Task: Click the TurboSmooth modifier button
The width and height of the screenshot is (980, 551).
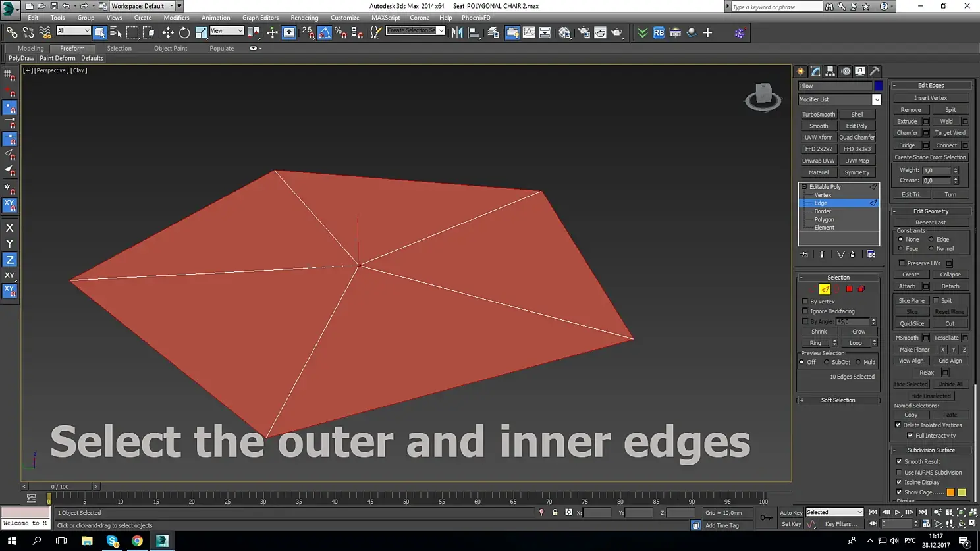Action: 819,115
